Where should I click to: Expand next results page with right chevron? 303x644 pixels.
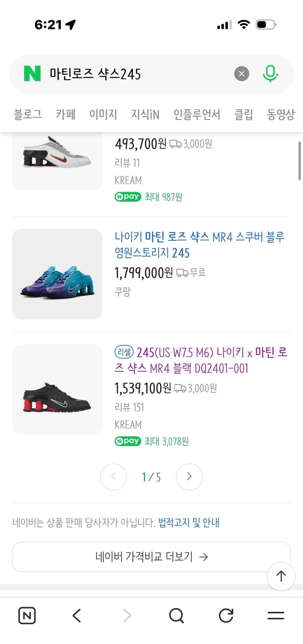(x=189, y=477)
